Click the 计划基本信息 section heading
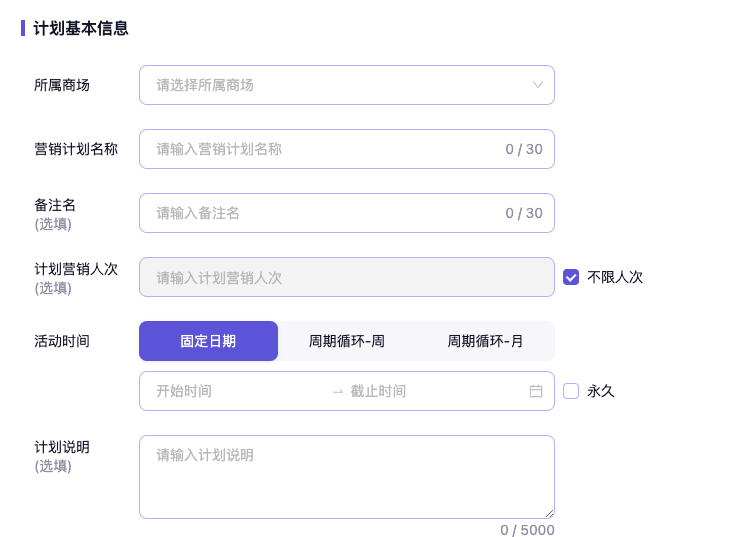 pos(81,28)
